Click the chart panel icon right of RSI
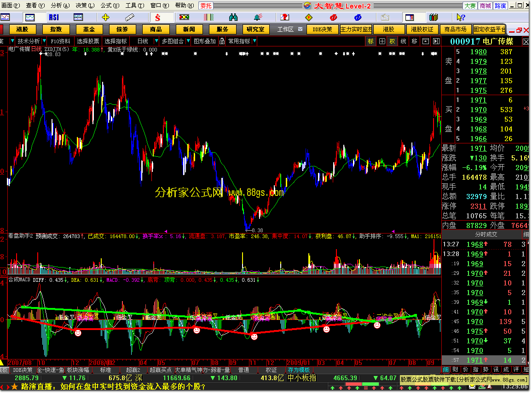Viewport: 532px width, 393px height. coord(78,17)
